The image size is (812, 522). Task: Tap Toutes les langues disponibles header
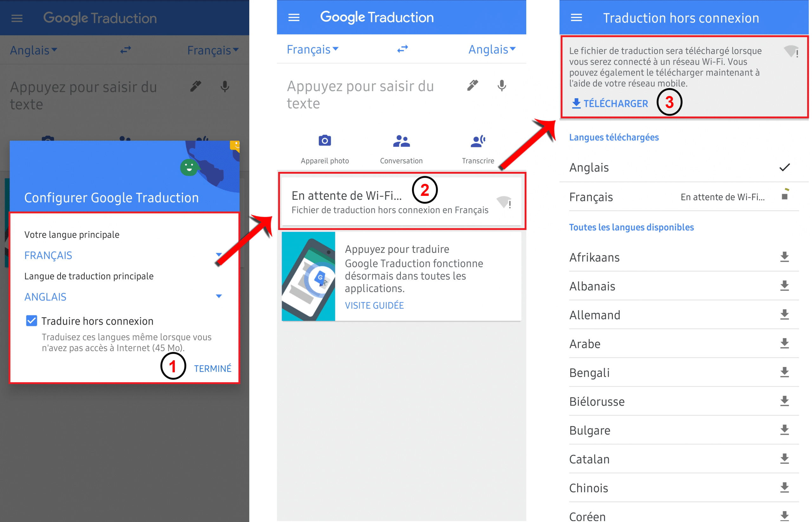click(631, 227)
